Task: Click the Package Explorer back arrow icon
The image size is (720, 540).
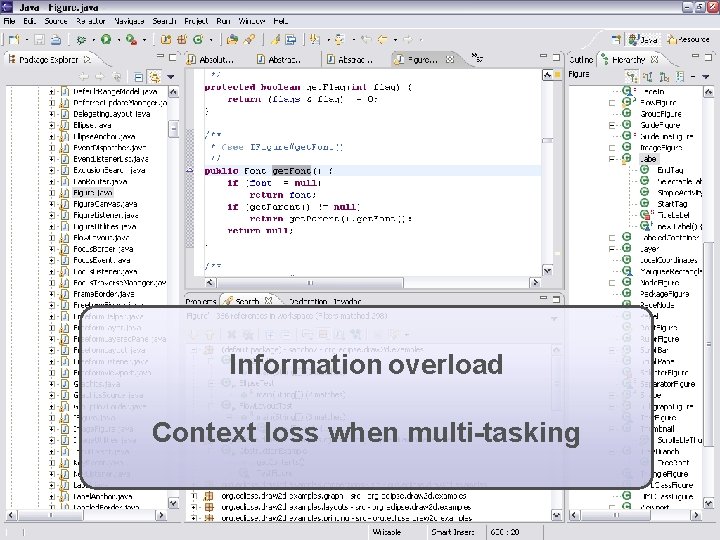Action: (x=84, y=77)
